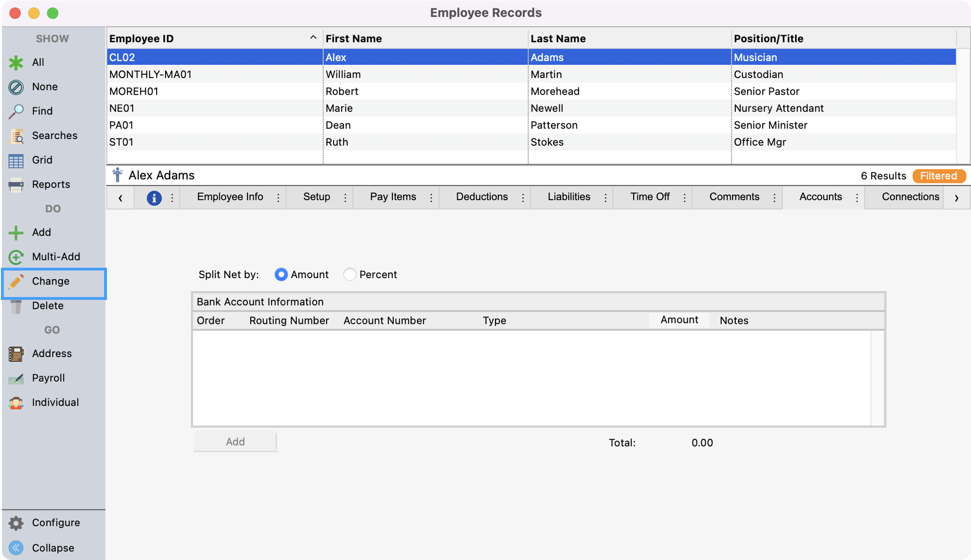Click the Multi-Add icon

tap(16, 256)
